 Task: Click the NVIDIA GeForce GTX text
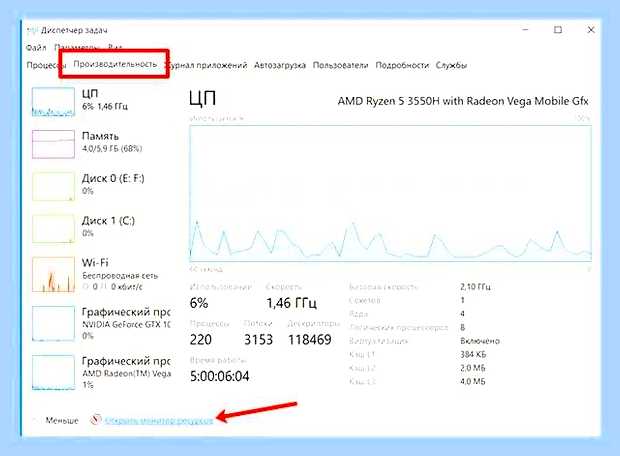click(126, 324)
